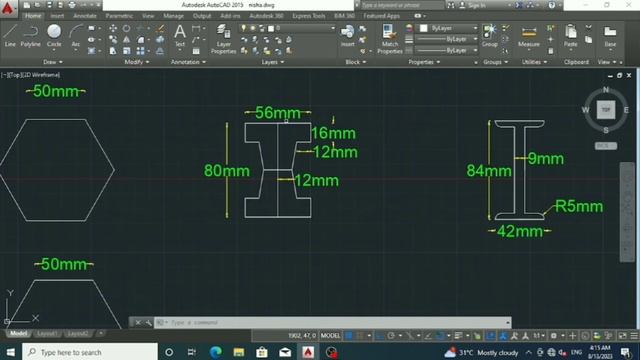The height and width of the screenshot is (360, 640).
Task: Open the Annotate ribbon tab
Action: pyautogui.click(x=85, y=16)
